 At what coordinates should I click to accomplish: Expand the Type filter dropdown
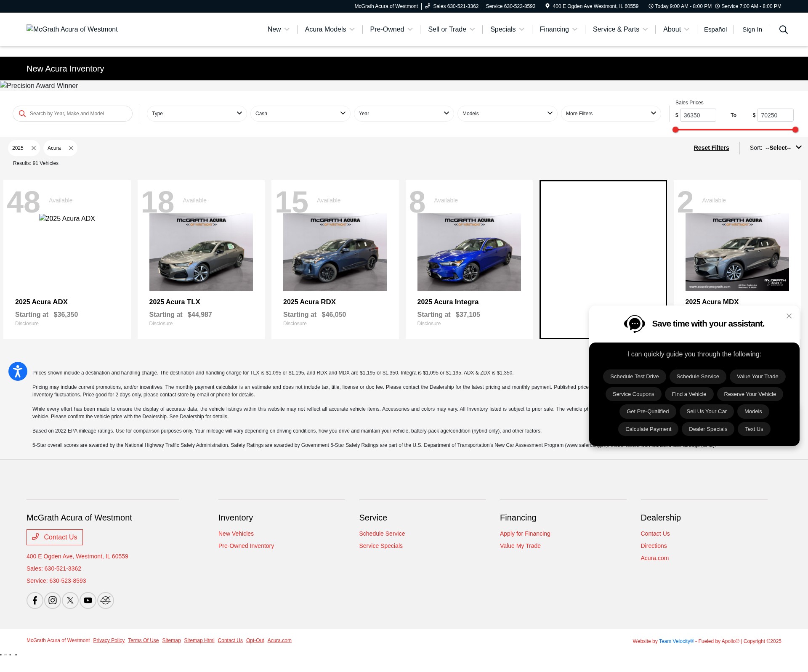[197, 114]
